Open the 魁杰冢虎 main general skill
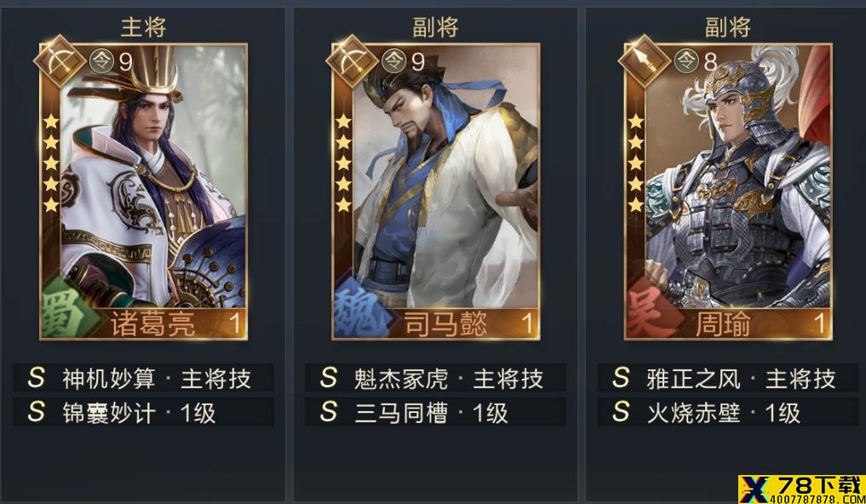866x504 pixels. point(436,378)
